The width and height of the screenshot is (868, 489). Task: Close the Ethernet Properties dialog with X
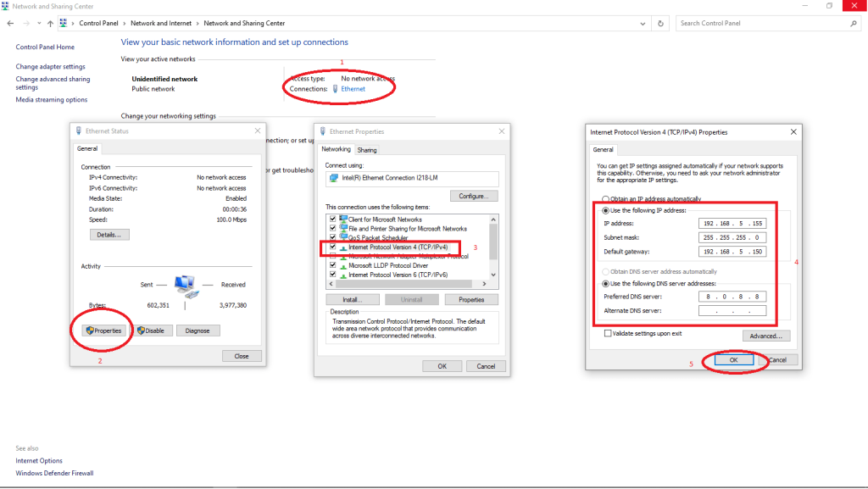pyautogui.click(x=502, y=131)
